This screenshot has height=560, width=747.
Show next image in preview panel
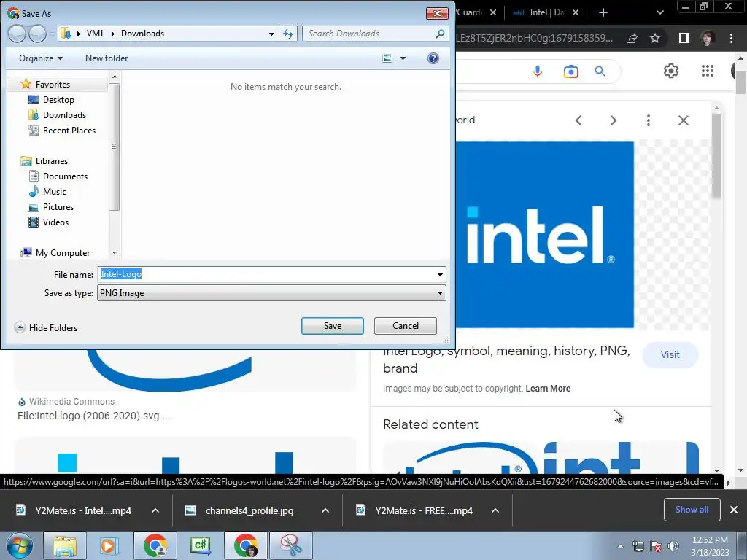613,120
